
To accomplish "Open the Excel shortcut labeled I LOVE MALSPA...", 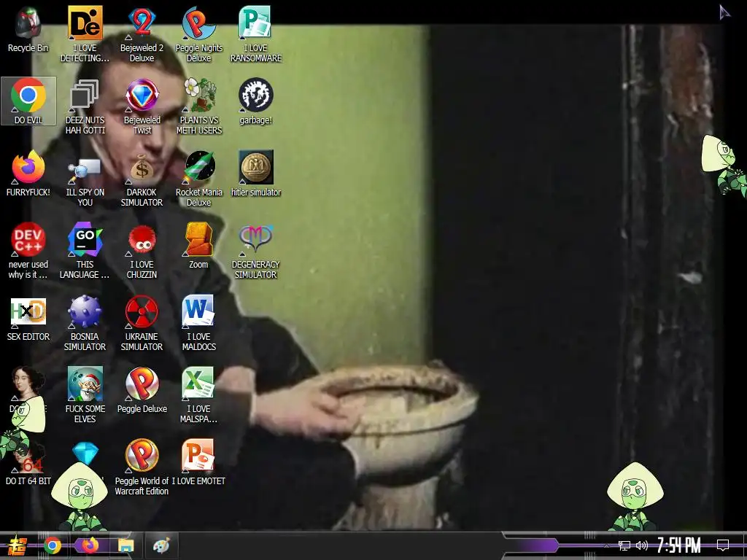I will [199, 396].
